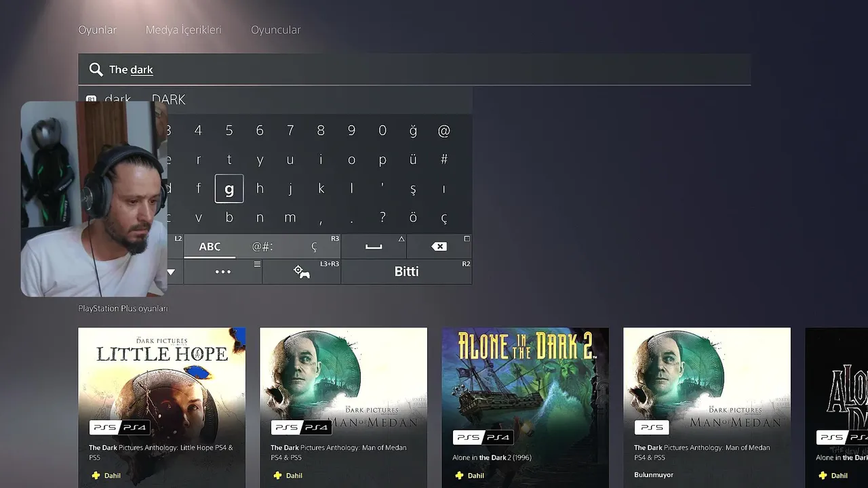Tap the @ symbol key
The width and height of the screenshot is (868, 488).
click(x=443, y=131)
